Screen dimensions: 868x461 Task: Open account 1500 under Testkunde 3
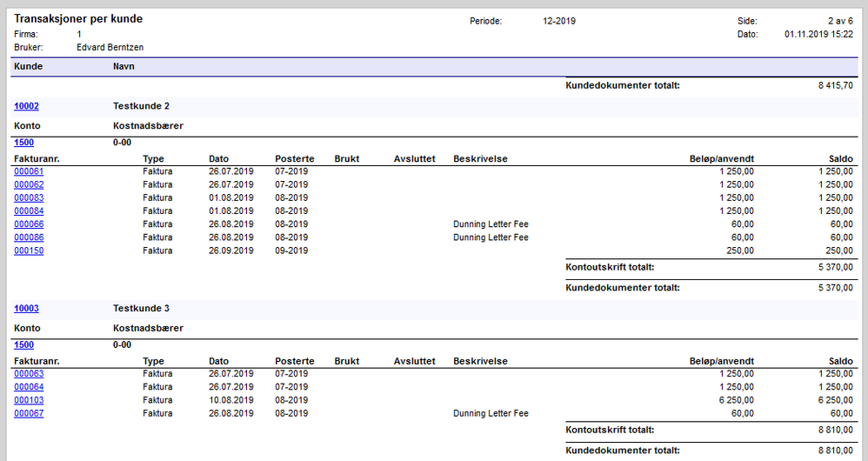click(23, 345)
